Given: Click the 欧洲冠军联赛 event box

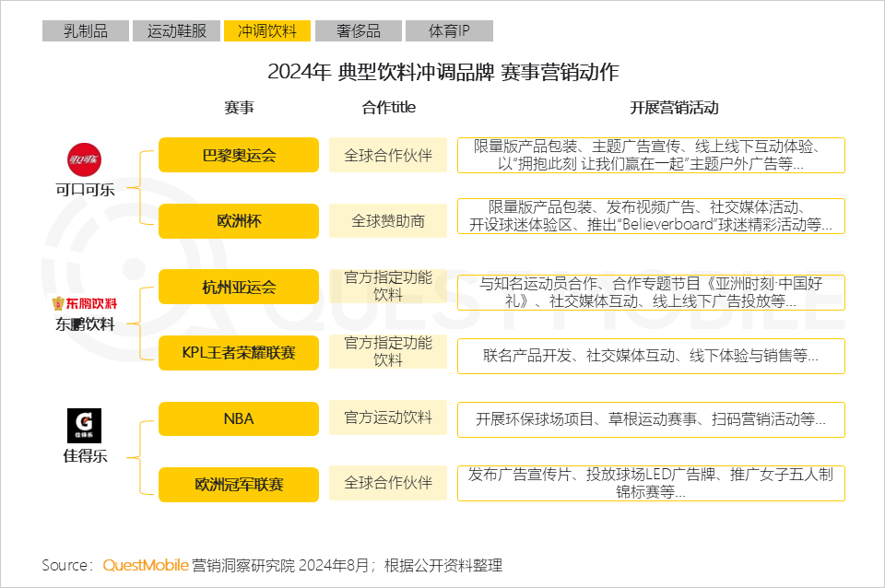Looking at the screenshot, I should coord(239,484).
